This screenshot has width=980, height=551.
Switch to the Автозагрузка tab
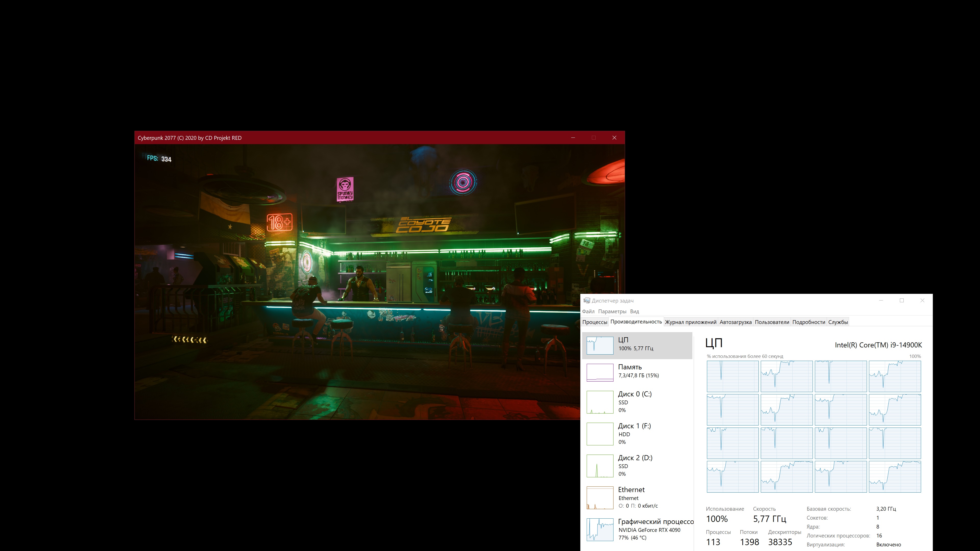click(x=735, y=322)
